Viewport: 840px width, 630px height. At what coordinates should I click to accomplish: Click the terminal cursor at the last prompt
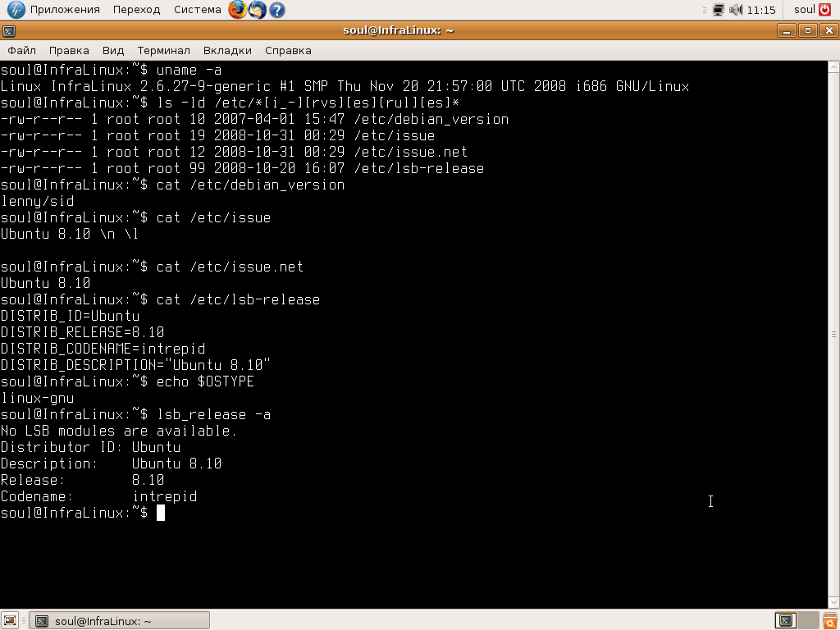tap(161, 513)
